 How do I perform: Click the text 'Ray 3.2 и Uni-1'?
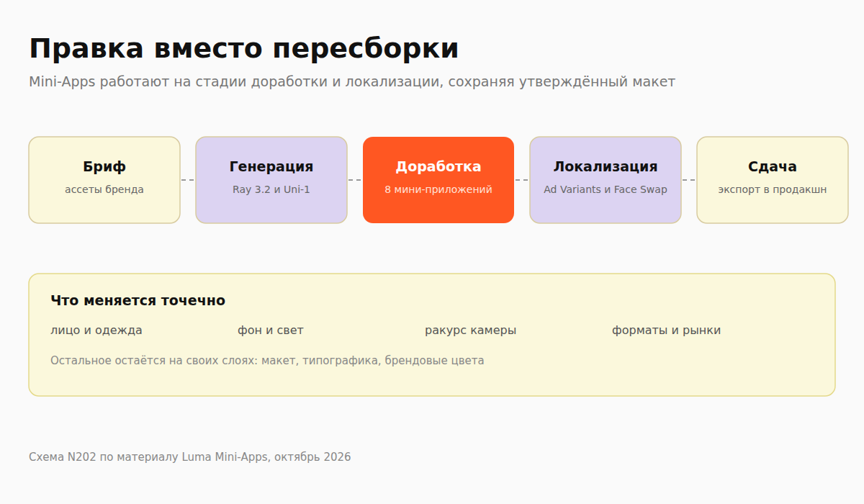pyautogui.click(x=271, y=190)
